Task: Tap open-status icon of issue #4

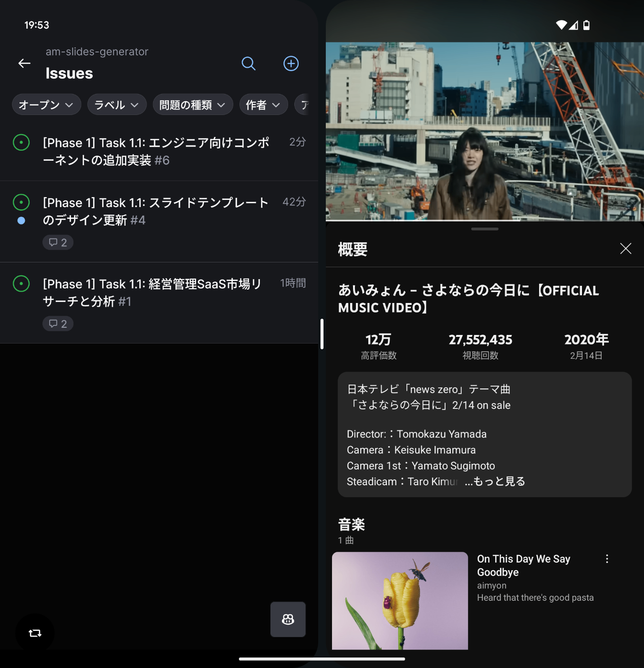Action: click(x=21, y=202)
